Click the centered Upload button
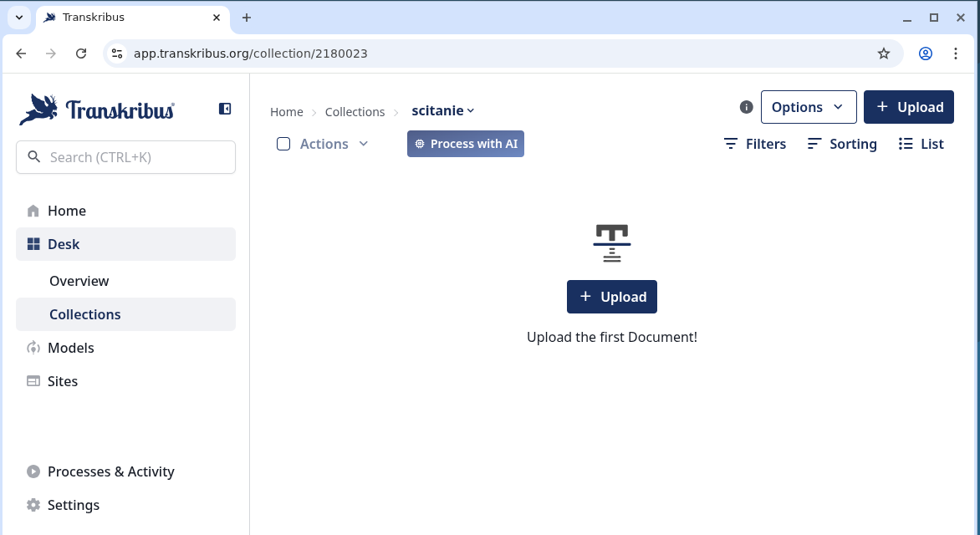The width and height of the screenshot is (980, 535). pyautogui.click(x=612, y=297)
